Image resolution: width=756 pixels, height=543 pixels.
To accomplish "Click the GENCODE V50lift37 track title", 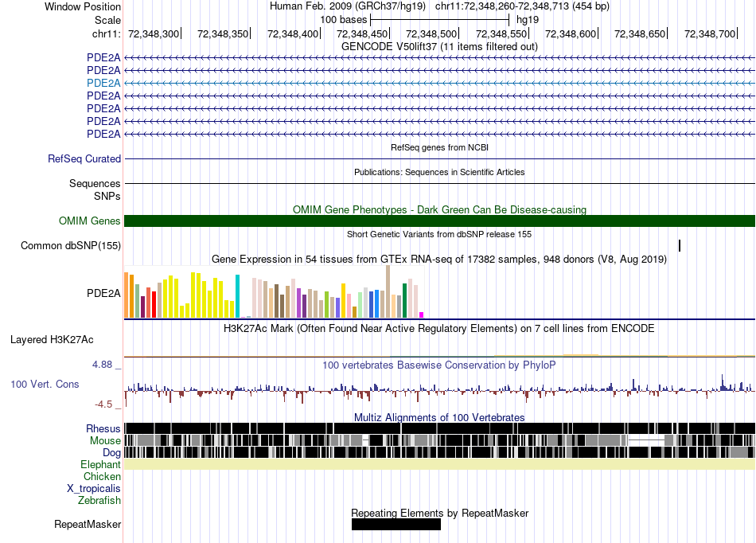I will pyautogui.click(x=439, y=47).
